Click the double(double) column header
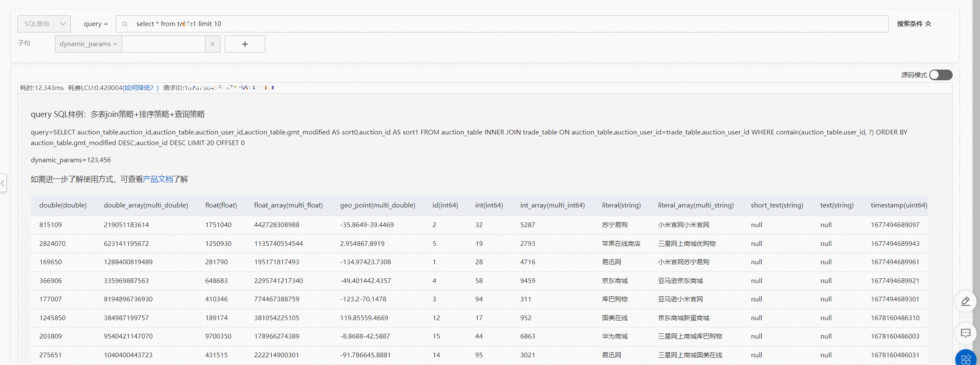Viewport: 980px width, 365px height. click(63, 205)
